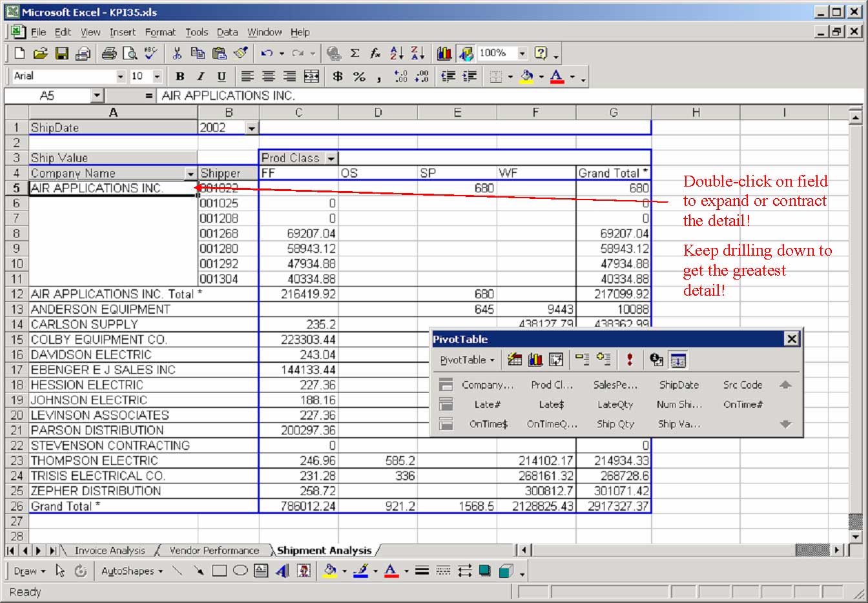Open the font name dropdown
Viewport: 868px width, 603px height.
121,77
